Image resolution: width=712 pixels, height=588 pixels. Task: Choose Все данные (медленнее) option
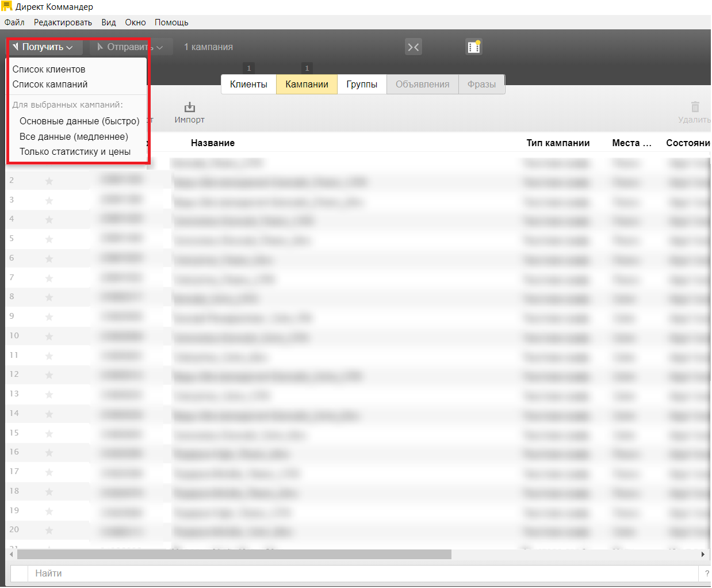click(x=74, y=137)
